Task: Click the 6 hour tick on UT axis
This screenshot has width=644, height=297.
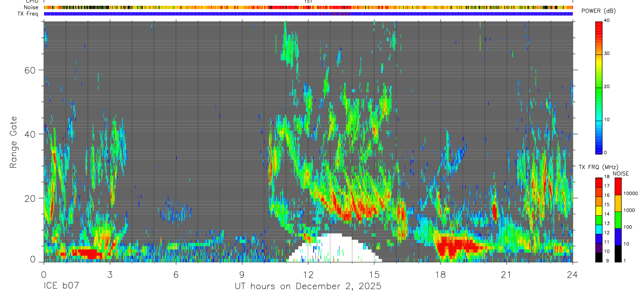Action: pyautogui.click(x=176, y=274)
